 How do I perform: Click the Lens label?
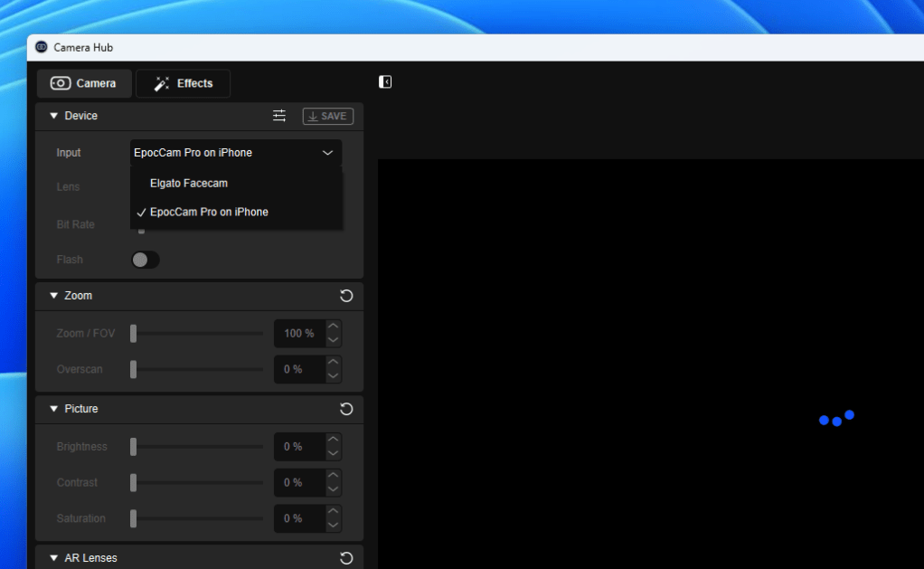pyautogui.click(x=68, y=187)
